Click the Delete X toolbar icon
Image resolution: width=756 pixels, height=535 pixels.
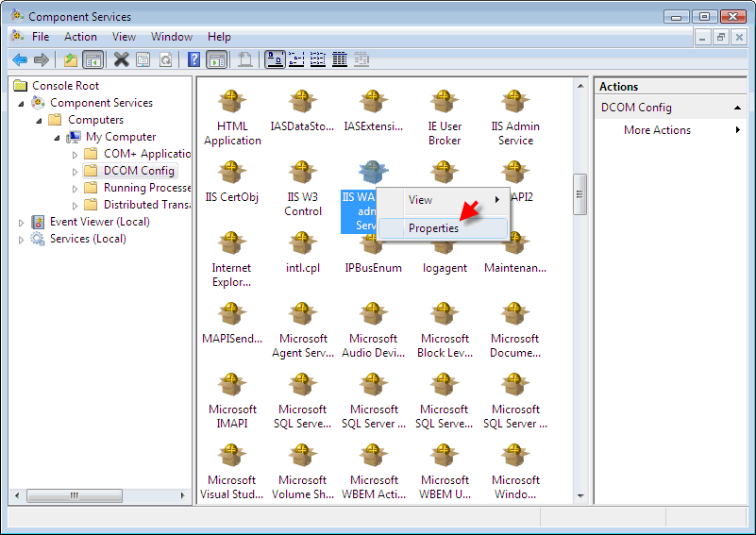point(122,59)
